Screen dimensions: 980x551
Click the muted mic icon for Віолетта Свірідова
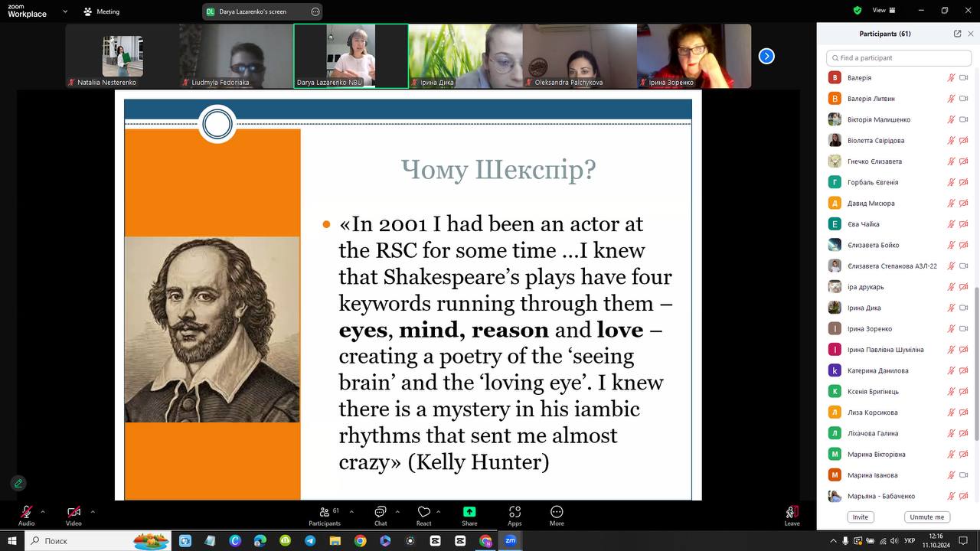(x=951, y=140)
